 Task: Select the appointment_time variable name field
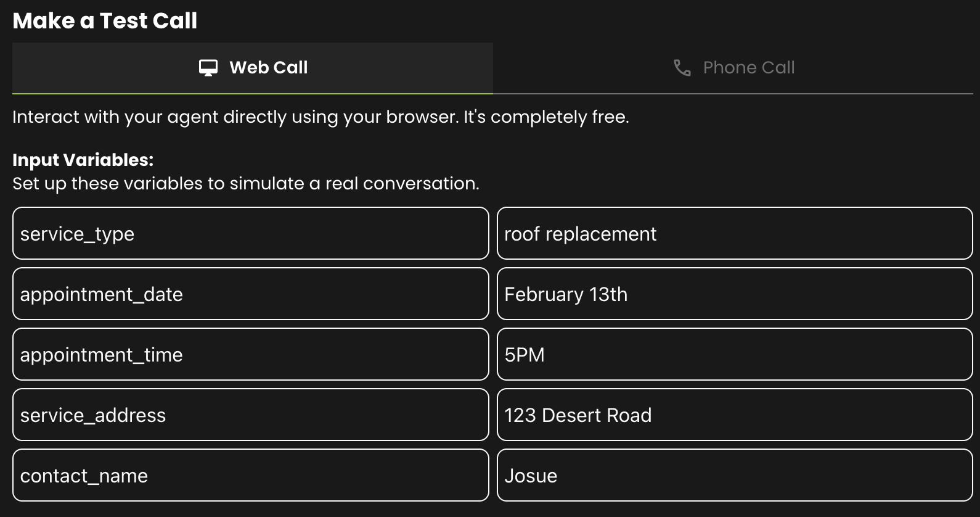[x=250, y=355]
